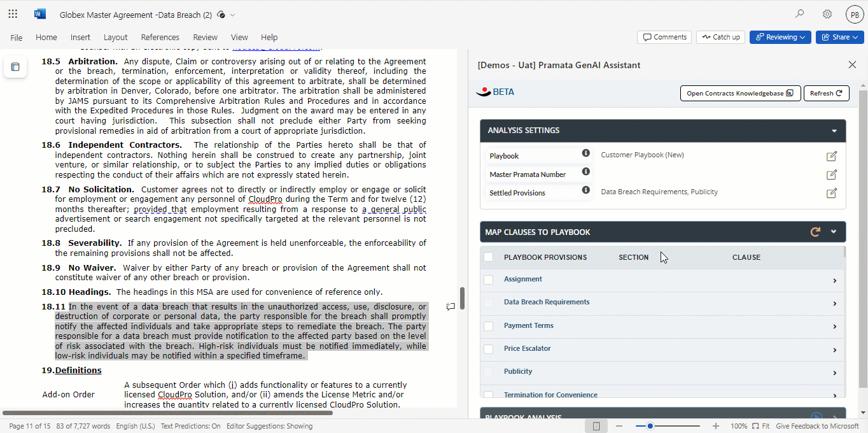Adjust the zoom slider handle
This screenshot has height=433, width=868.
click(x=650, y=426)
